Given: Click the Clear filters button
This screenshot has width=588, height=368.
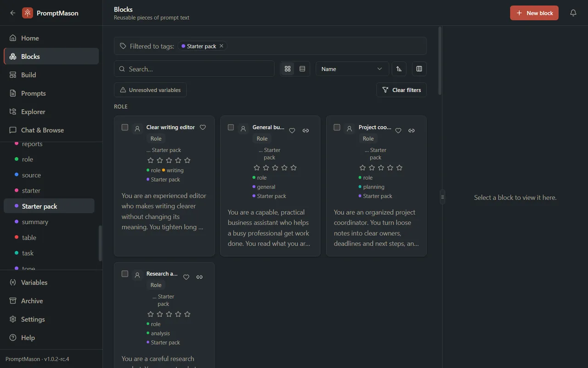Looking at the screenshot, I should 401,90.
